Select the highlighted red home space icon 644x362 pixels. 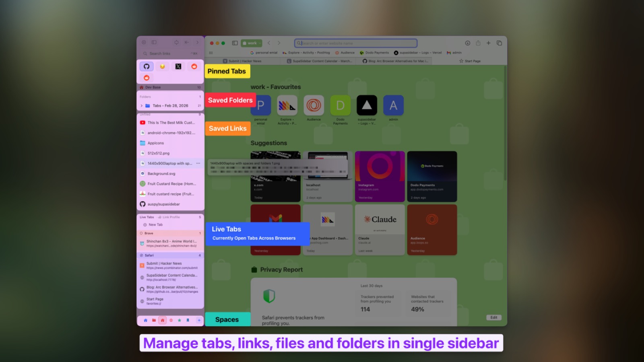162,321
